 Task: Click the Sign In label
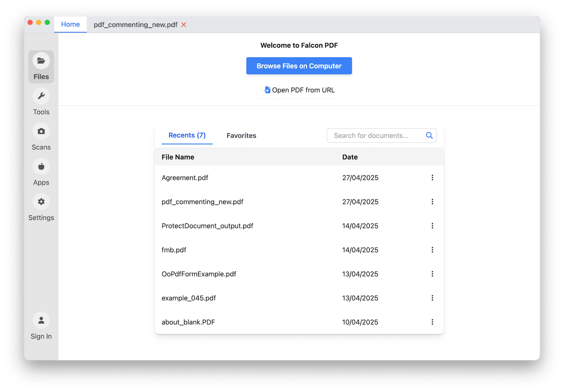click(41, 336)
